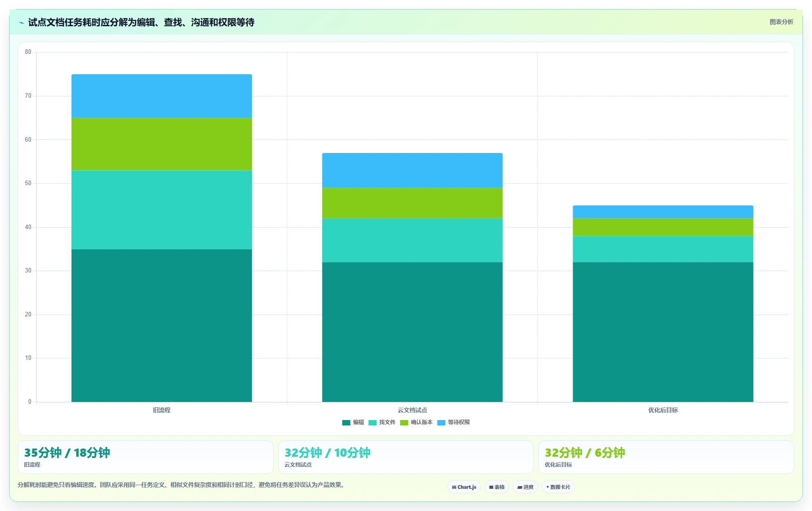Click the 表格 tag chip

click(x=497, y=487)
